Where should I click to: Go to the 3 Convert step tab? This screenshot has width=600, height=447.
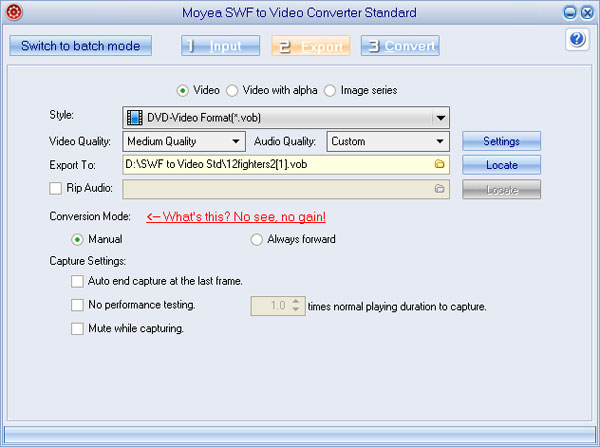pos(400,46)
